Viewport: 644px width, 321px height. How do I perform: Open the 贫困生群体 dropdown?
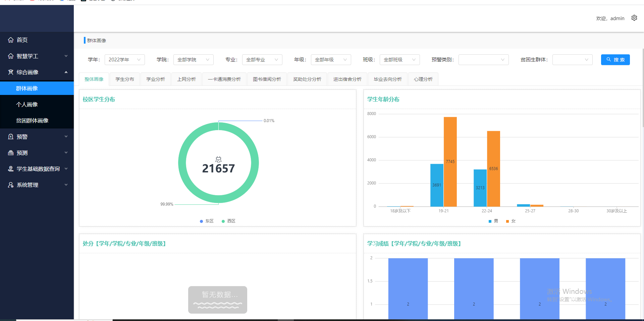(x=573, y=60)
